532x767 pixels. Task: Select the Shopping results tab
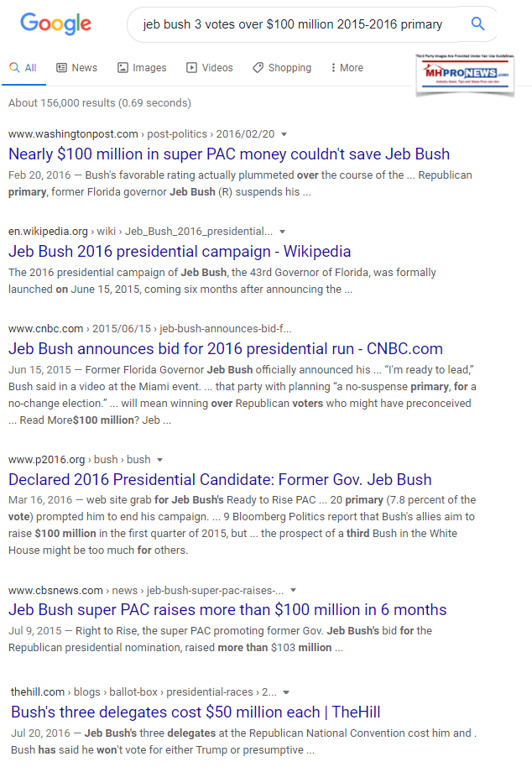pyautogui.click(x=282, y=68)
